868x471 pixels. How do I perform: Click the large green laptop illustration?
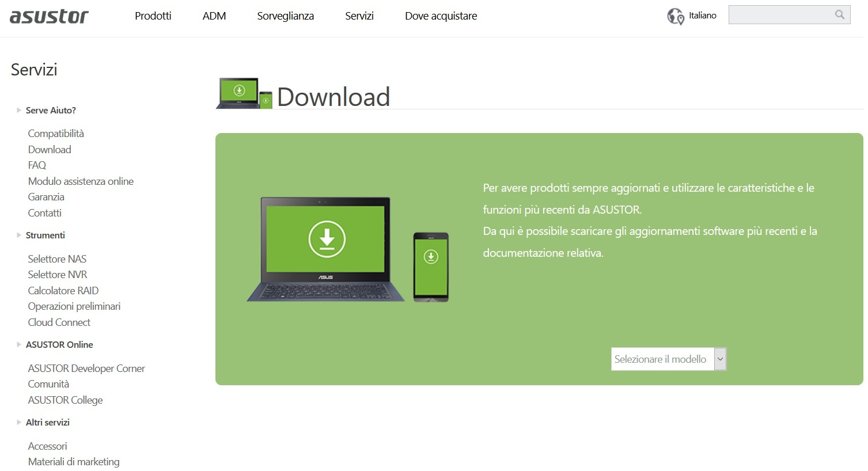tap(325, 249)
